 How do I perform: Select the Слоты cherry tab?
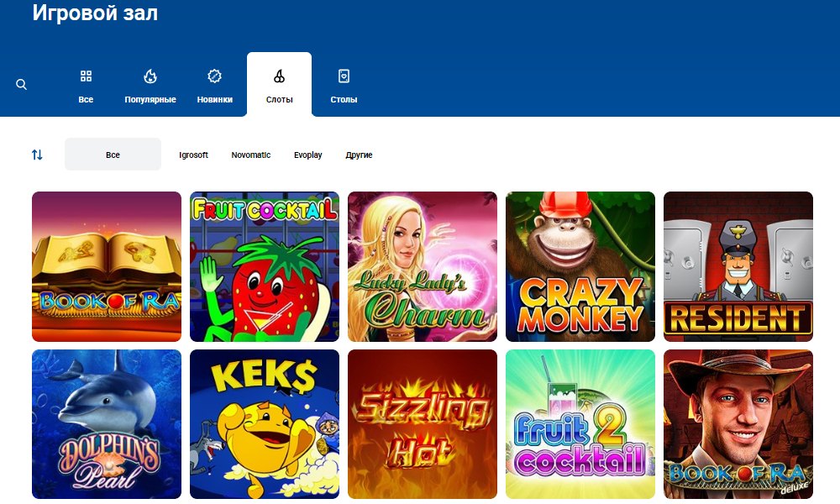pos(279,86)
